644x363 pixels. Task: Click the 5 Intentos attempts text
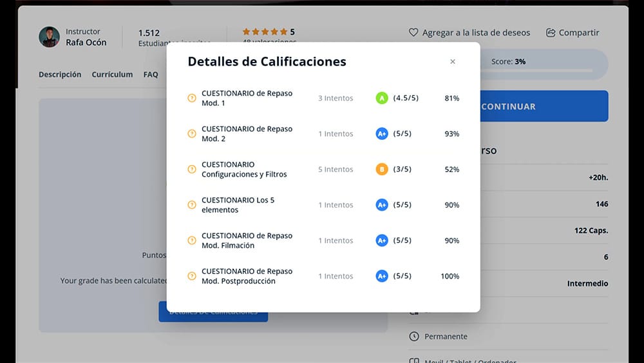[336, 170]
